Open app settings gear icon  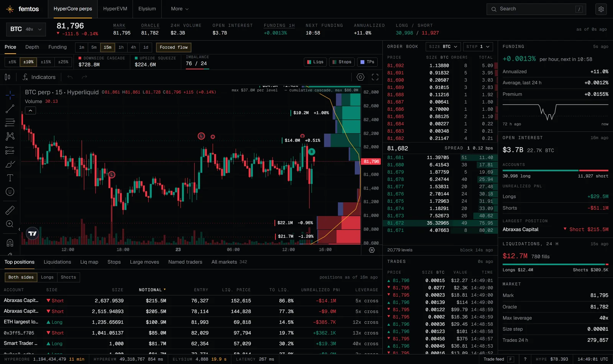click(601, 9)
